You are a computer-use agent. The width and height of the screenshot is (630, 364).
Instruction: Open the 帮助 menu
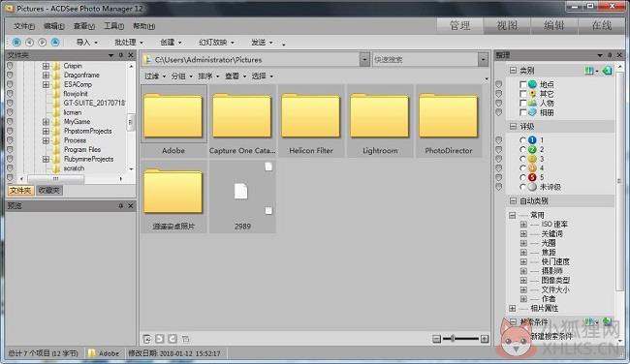(x=143, y=26)
